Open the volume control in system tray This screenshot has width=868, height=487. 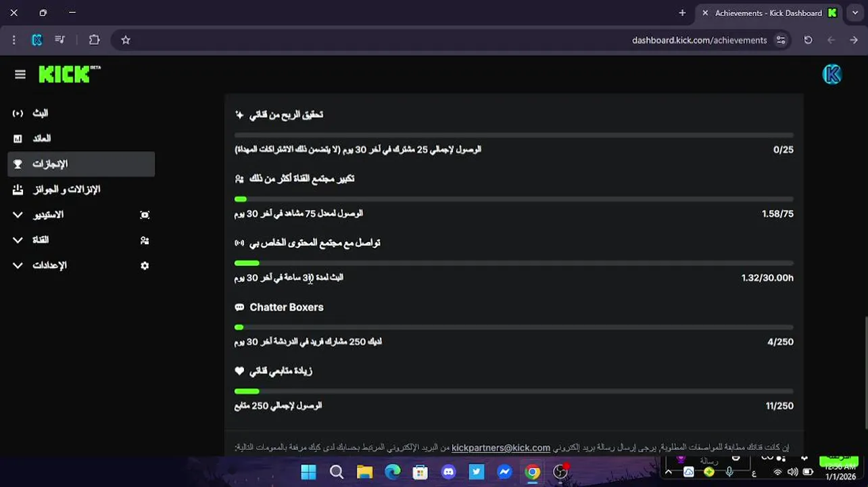(x=792, y=472)
